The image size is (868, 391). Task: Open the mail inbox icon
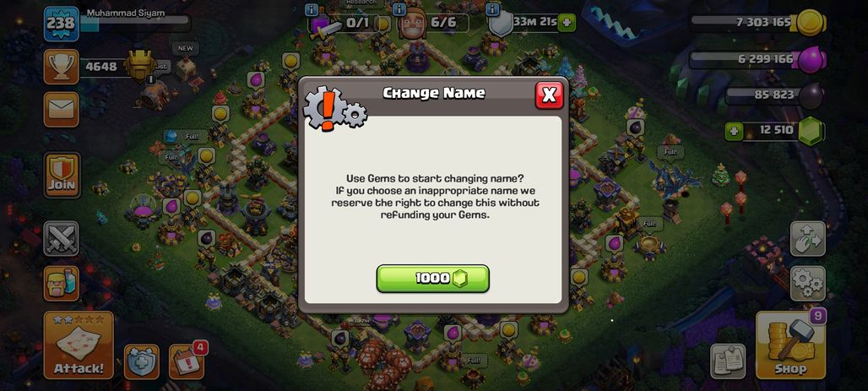point(61,109)
